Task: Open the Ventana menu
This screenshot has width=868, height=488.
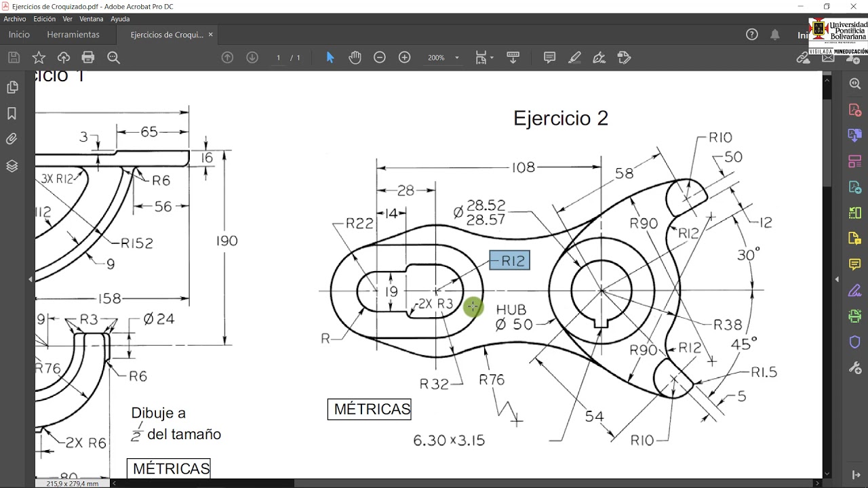Action: point(92,19)
